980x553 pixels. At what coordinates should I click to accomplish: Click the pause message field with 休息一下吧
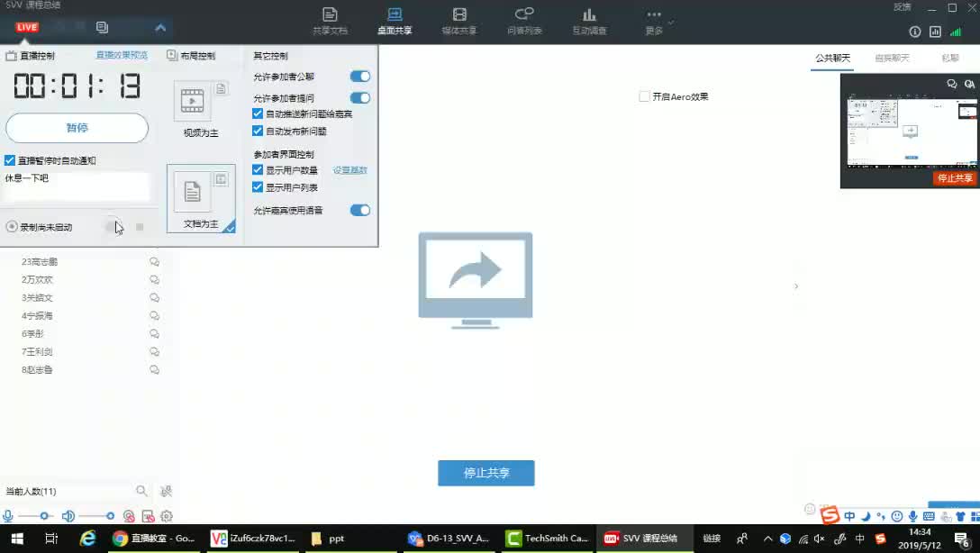point(77,186)
